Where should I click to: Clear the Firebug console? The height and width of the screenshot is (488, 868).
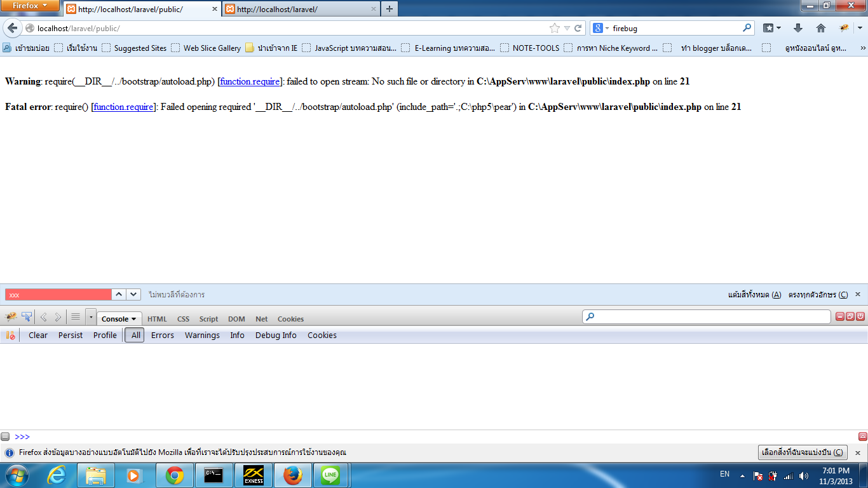38,335
